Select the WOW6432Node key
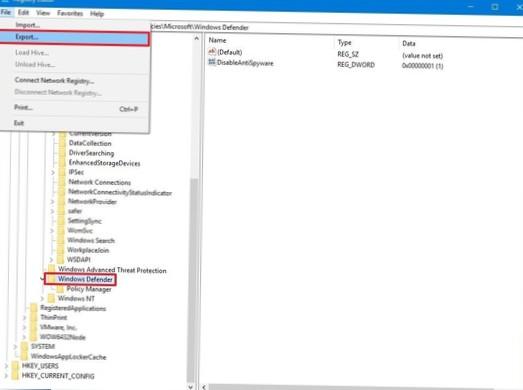523x390 pixels. 62,337
